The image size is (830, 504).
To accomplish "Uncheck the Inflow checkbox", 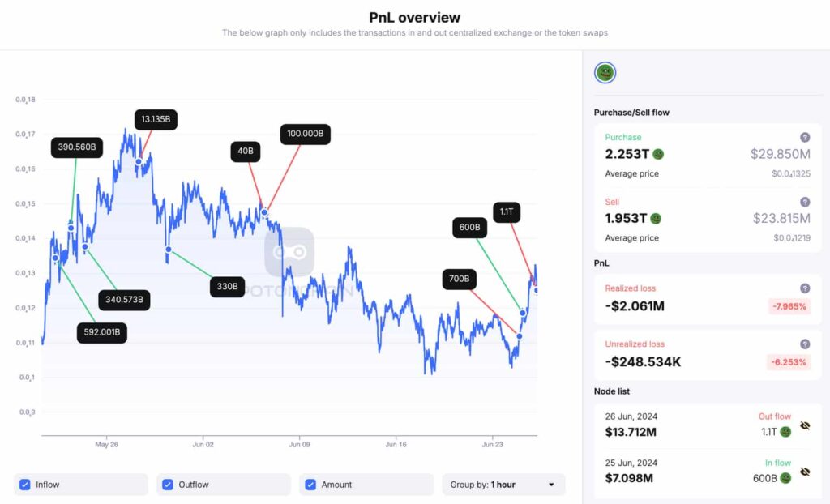I will pos(25,485).
